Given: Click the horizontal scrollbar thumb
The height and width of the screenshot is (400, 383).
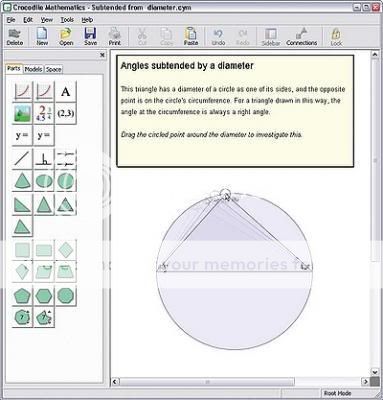Looking at the screenshot, I should click(207, 381).
